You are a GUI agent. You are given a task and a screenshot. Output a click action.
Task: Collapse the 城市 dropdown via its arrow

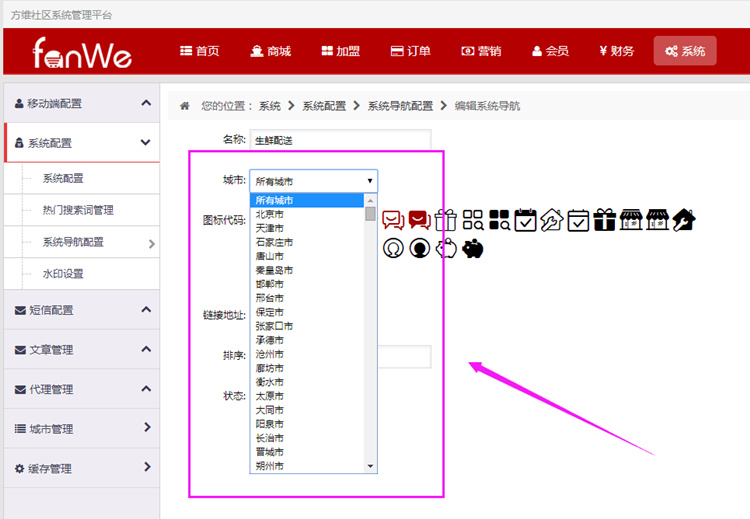pyautogui.click(x=370, y=181)
